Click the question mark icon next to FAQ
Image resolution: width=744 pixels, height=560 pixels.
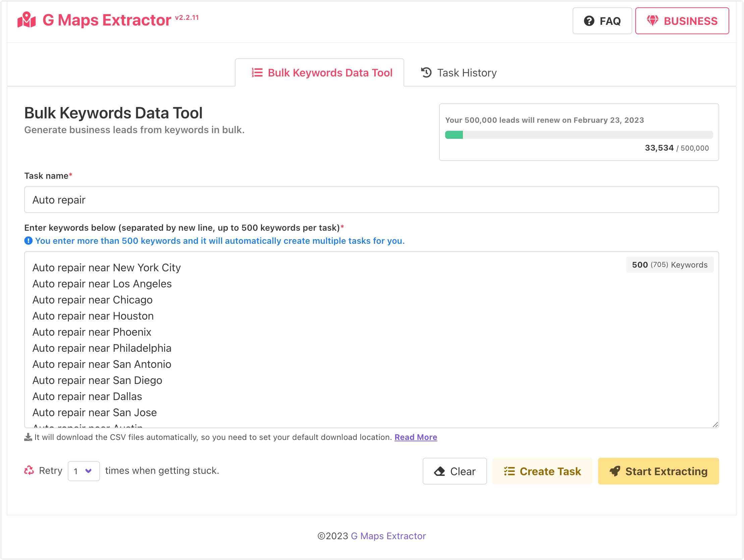[x=589, y=21]
